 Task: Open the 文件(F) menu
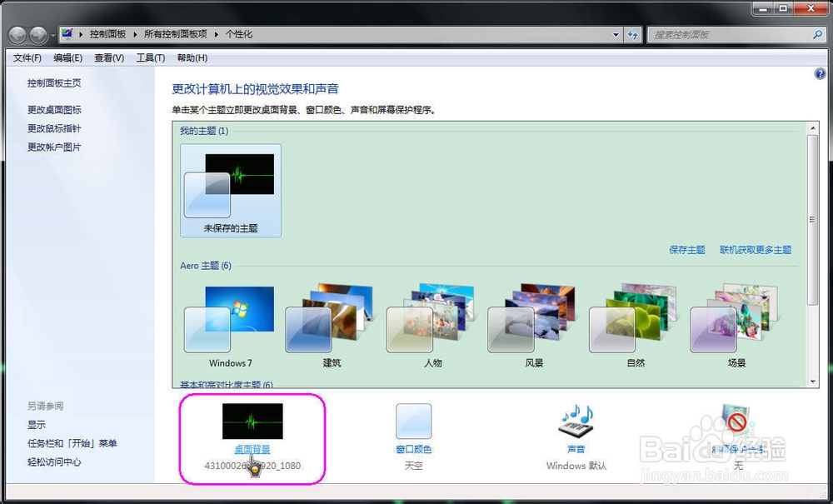coord(27,57)
